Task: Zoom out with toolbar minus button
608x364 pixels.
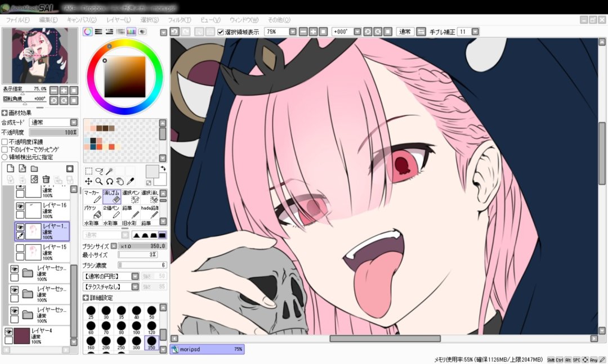Action: pos(303,32)
